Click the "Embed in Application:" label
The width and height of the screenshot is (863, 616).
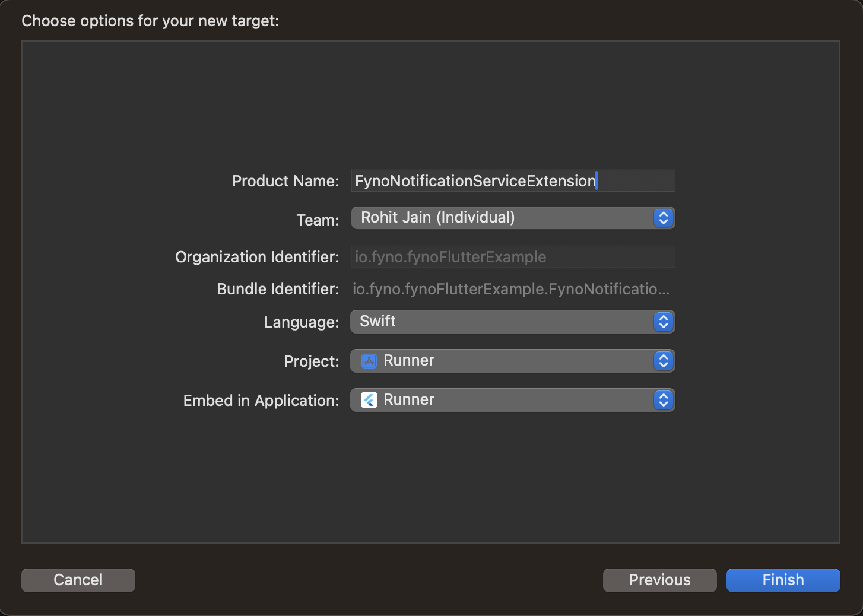(x=261, y=401)
